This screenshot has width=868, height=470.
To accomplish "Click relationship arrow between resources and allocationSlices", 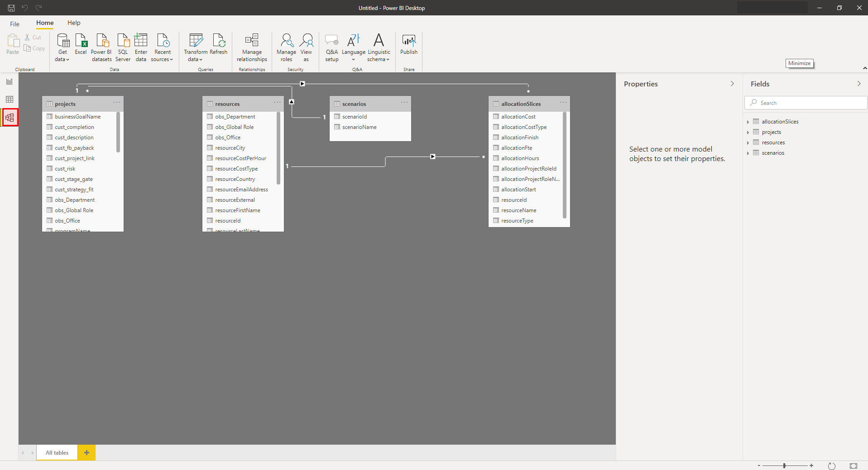I will pyautogui.click(x=433, y=157).
